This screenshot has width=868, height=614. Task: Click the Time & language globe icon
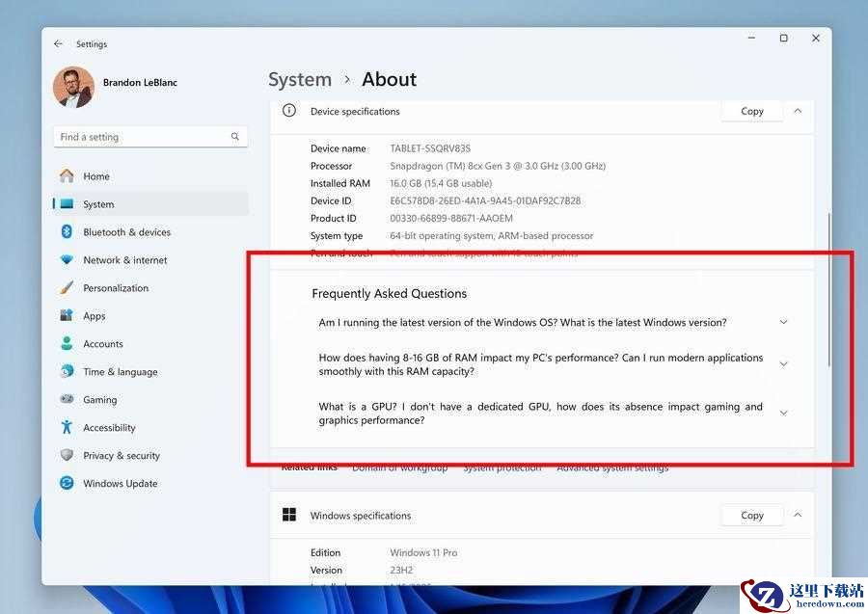tap(67, 371)
